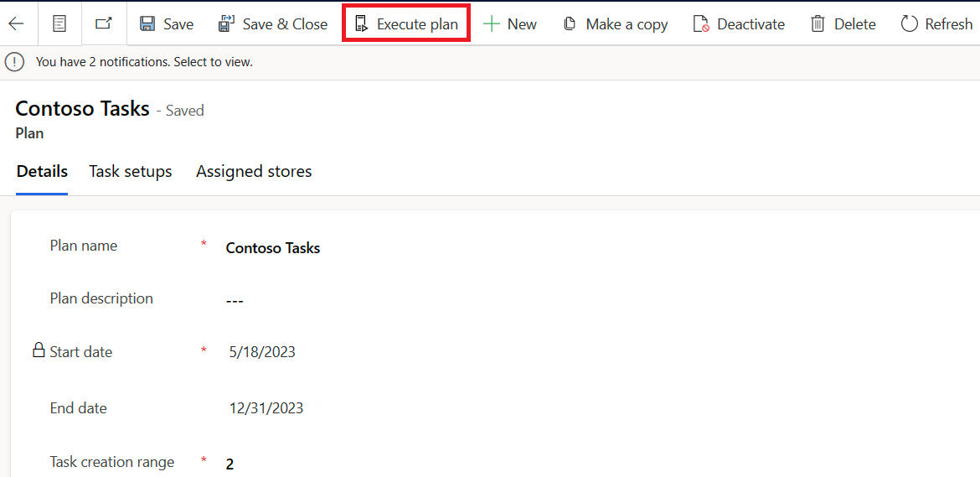The image size is (980, 477).
Task: Click the Contoso Tasks page heading
Action: tap(82, 109)
